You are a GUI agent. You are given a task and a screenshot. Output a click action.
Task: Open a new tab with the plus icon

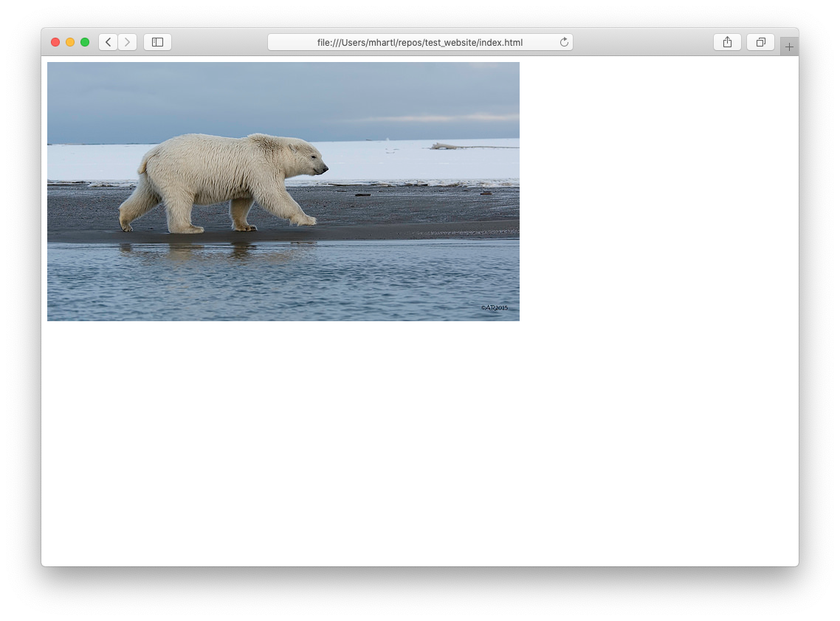click(789, 45)
